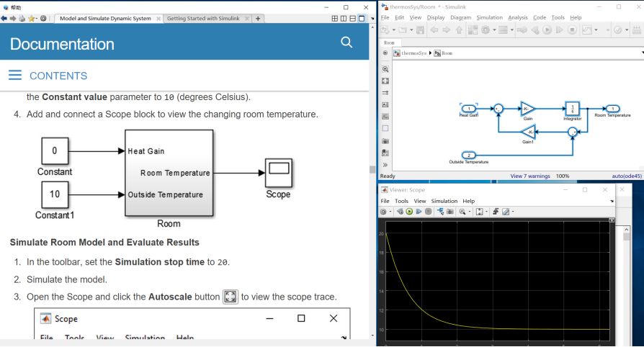This screenshot has height=347, width=644.
Task: Open the Simulink Code menu
Action: pyautogui.click(x=540, y=18)
